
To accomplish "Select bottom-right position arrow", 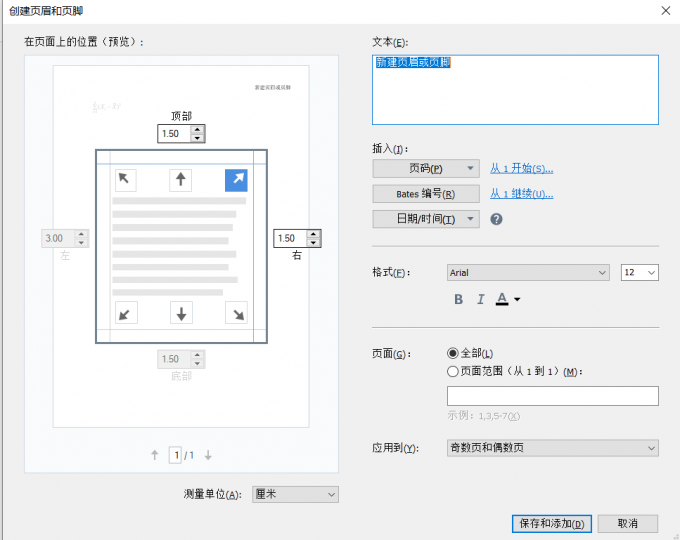I will pos(237,313).
